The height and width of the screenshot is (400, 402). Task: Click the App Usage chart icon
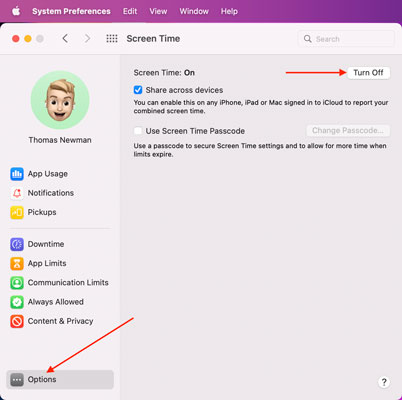tap(17, 174)
